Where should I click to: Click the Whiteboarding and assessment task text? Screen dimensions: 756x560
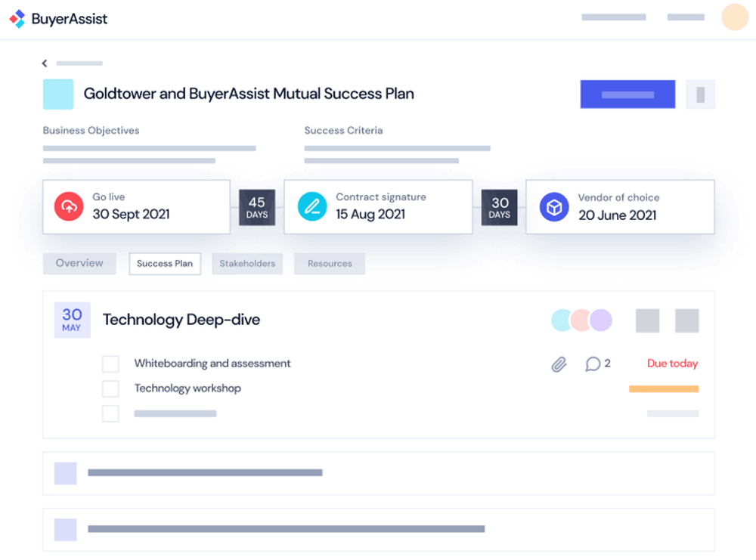(x=212, y=364)
